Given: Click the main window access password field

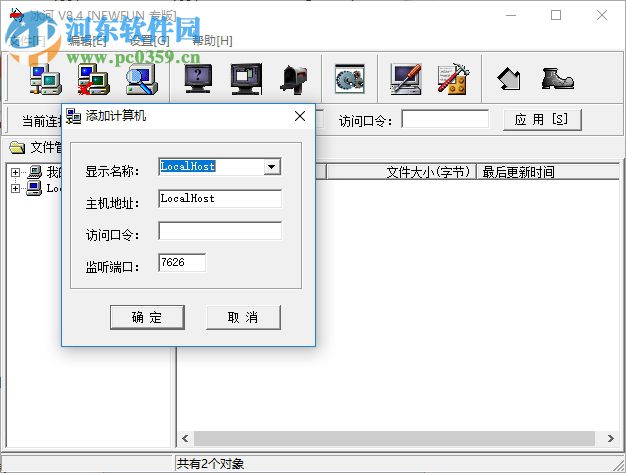Looking at the screenshot, I should click(x=445, y=119).
